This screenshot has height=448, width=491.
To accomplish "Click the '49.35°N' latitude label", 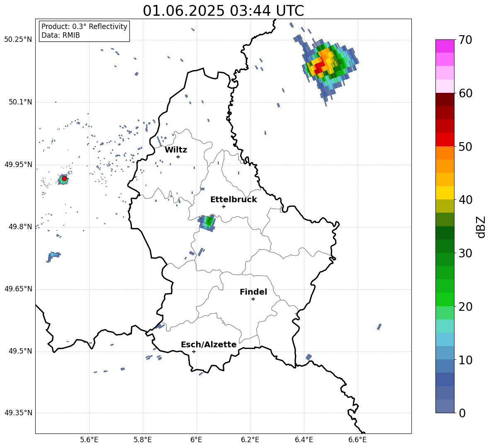I will pos(18,413).
